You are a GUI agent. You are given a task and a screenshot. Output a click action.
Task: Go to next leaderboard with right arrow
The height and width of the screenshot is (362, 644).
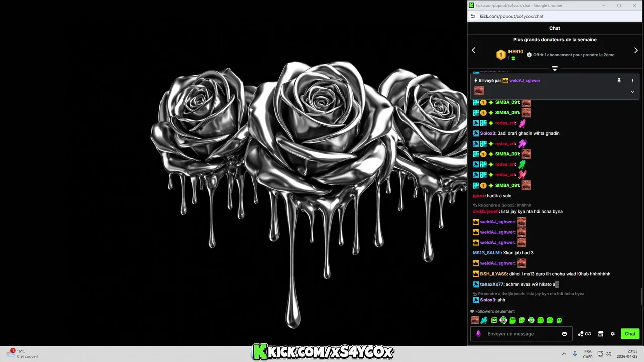tap(636, 50)
